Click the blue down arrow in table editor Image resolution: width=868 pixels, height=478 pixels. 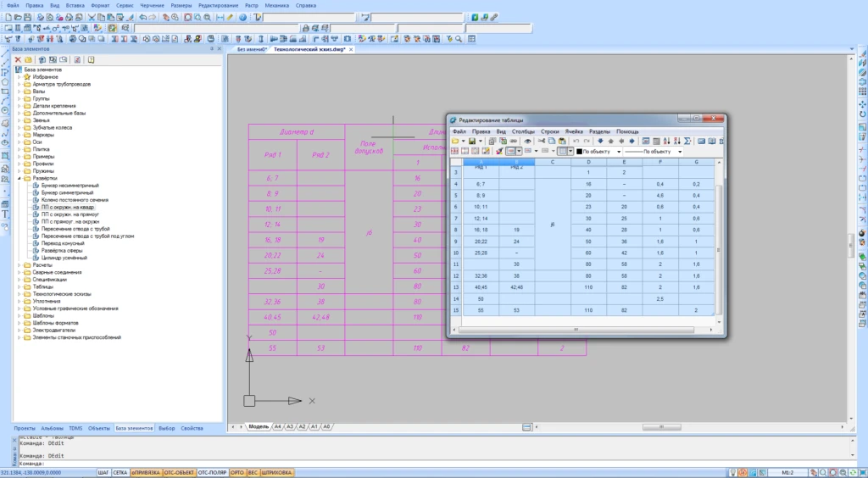pos(601,141)
